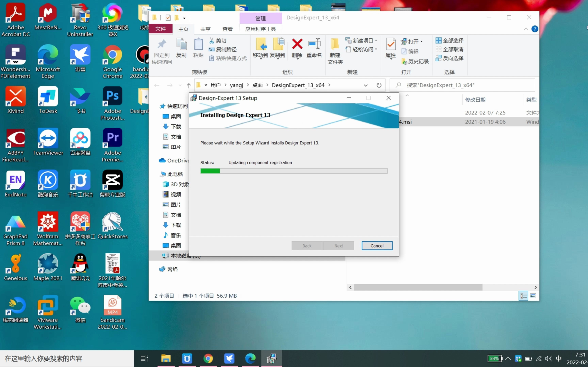
Task: Click Select All (全部选择) option
Action: [450, 41]
